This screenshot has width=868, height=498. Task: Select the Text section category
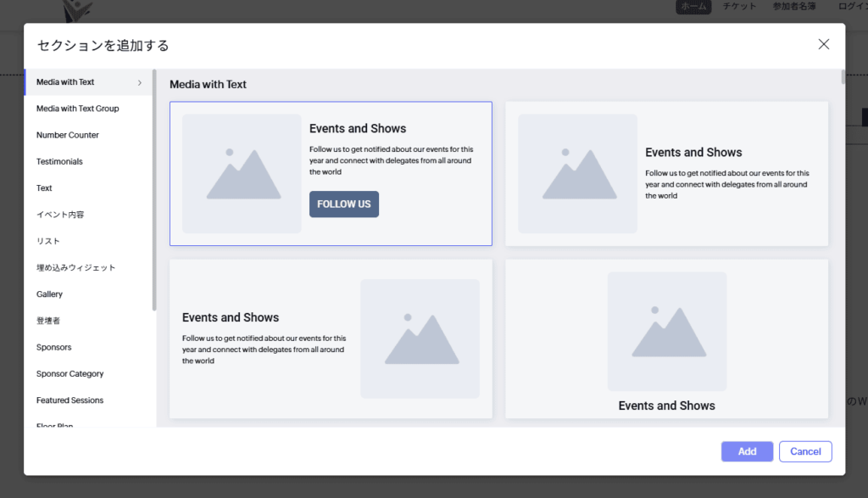[x=88, y=188]
